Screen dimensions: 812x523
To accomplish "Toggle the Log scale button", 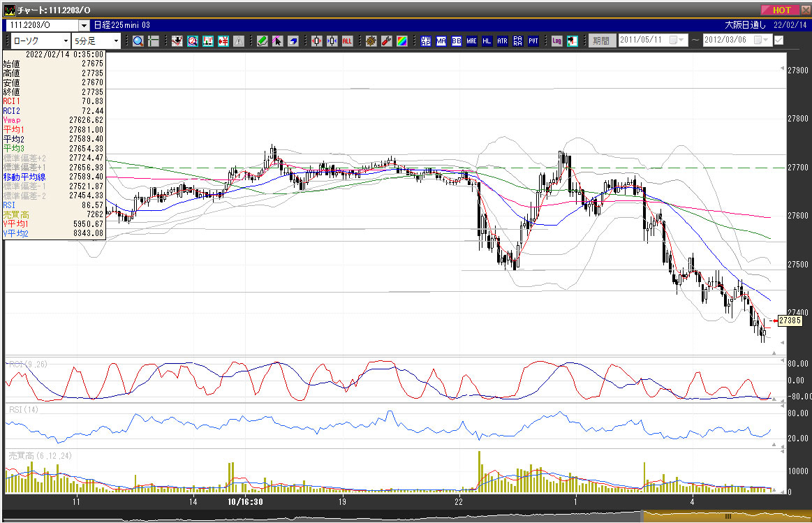I will point(556,41).
